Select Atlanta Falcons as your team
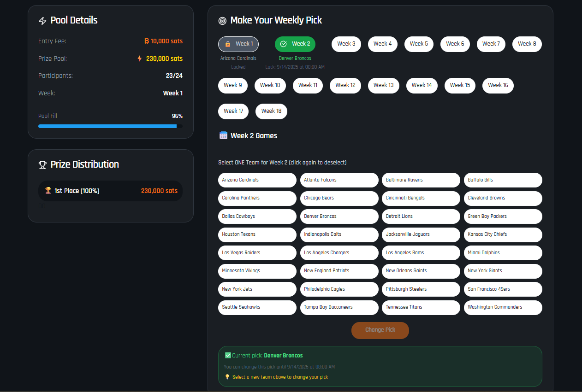 tap(339, 180)
